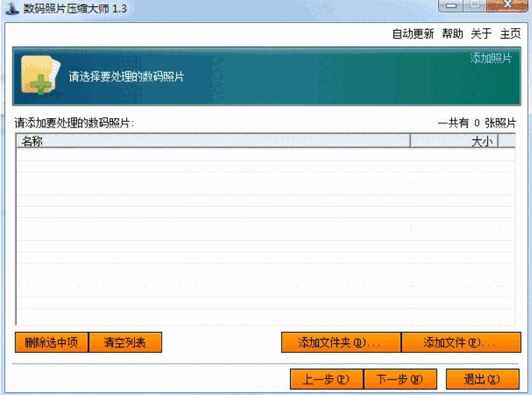Viewport: 532px width, 395px height.
Task: Click the 清空列表 button
Action: pyautogui.click(x=125, y=342)
